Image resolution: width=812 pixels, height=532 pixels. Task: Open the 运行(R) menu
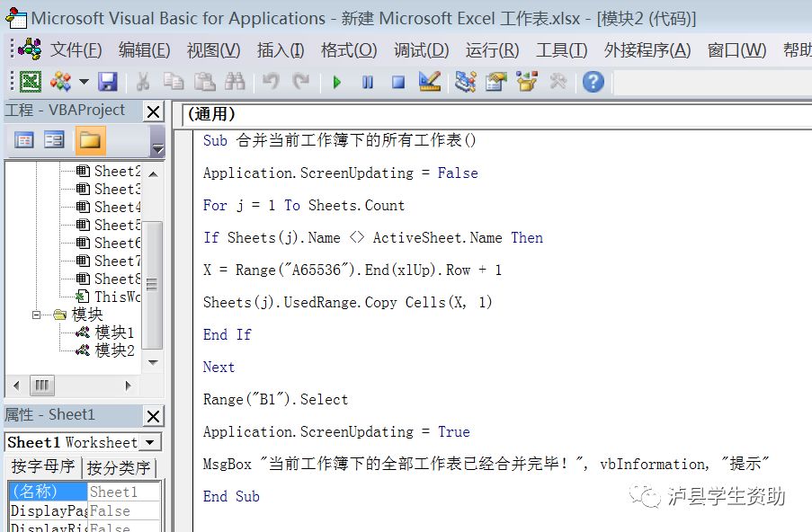(492, 50)
